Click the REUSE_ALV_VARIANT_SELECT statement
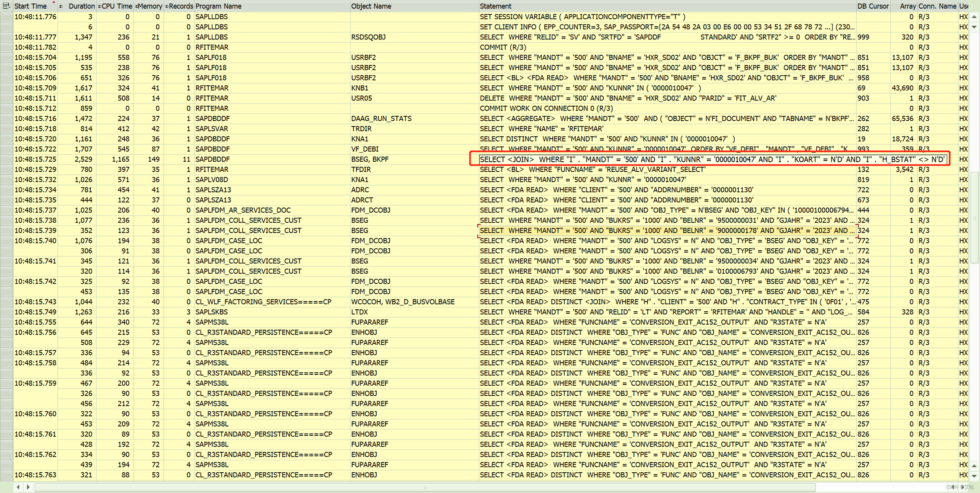980x493 pixels. tap(593, 169)
